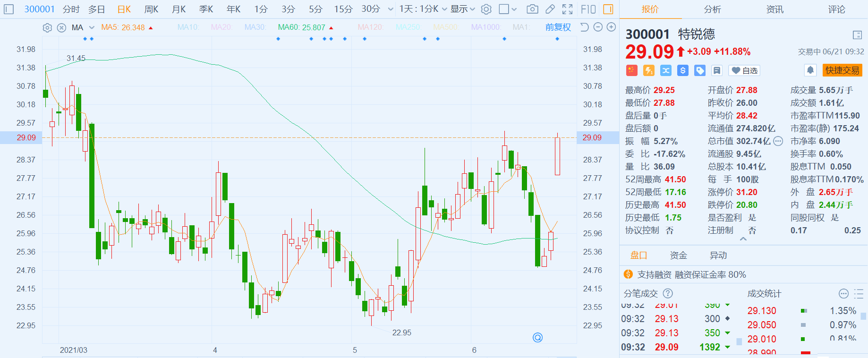
Task: Toggle 自选 watchlist favorite
Action: coord(744,70)
